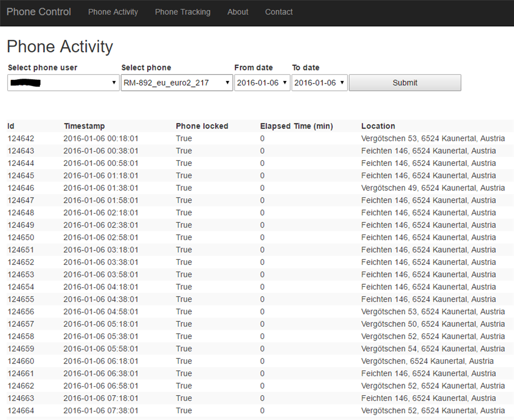514x420 pixels.
Task: Open the RM-892_eu_euro2_217 phone dropdown
Action: pos(177,83)
